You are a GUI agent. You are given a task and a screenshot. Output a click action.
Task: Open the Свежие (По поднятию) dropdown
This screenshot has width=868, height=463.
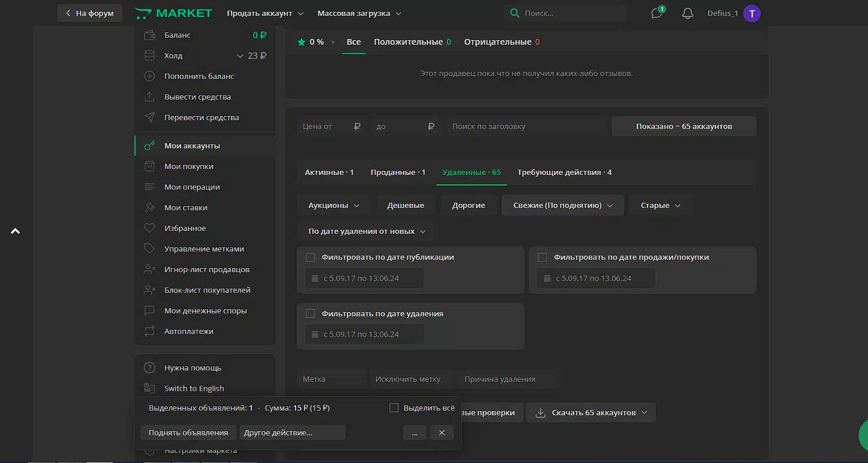click(562, 205)
